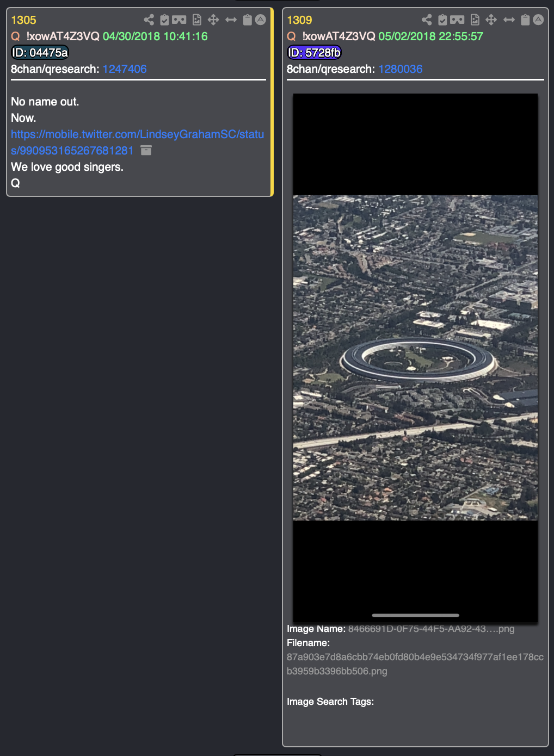The height and width of the screenshot is (756, 554).
Task: Click the 'Image Search Tags:' label
Action: coord(330,702)
